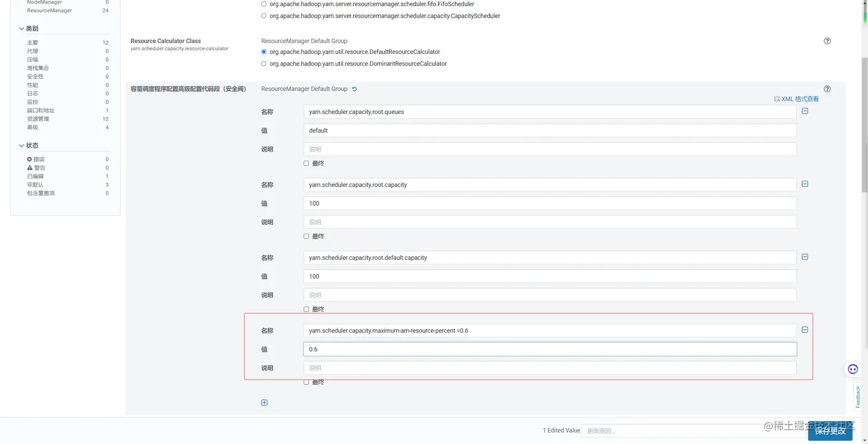Select the FifoScheduler radio option
This screenshot has height=444, width=868.
[264, 4]
